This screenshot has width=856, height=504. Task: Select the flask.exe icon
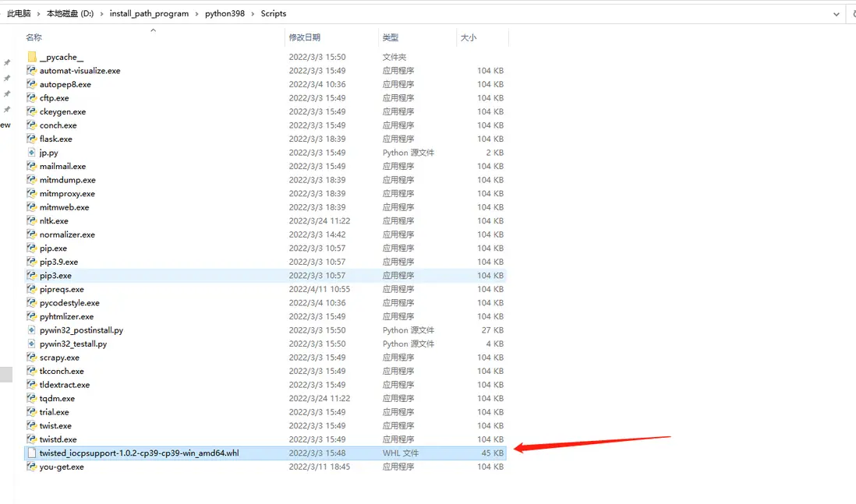tap(32, 139)
